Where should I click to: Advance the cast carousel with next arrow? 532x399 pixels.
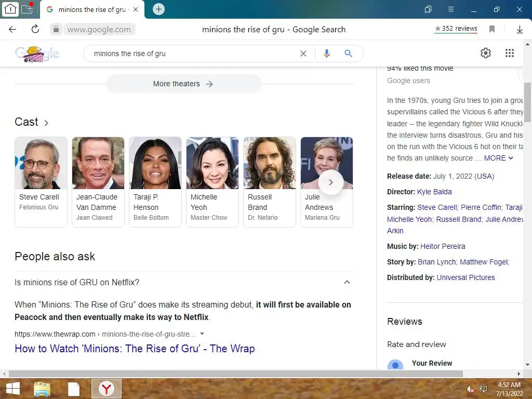(x=331, y=182)
